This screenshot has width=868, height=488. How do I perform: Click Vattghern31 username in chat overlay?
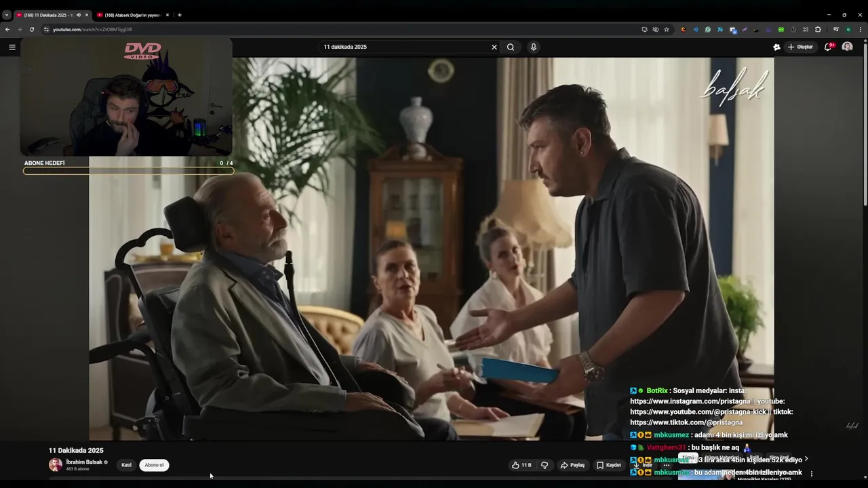click(x=667, y=447)
